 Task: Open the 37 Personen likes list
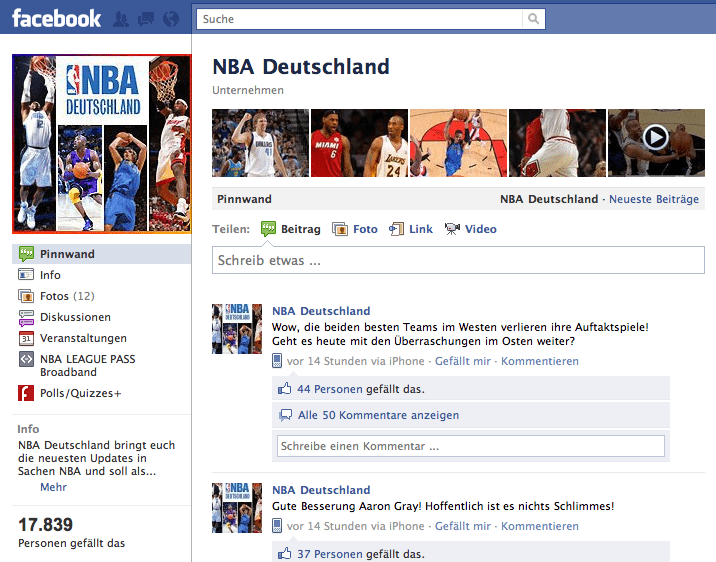(x=330, y=554)
